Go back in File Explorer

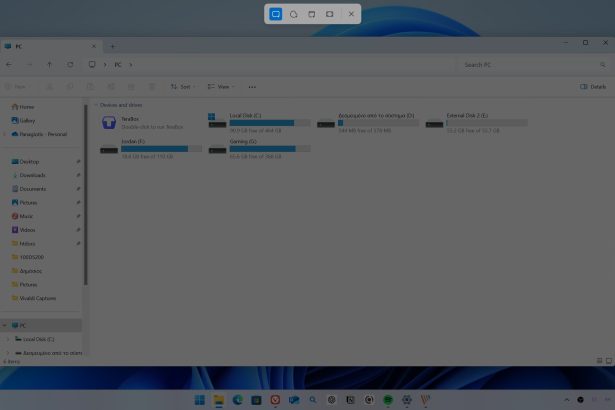coord(9,64)
